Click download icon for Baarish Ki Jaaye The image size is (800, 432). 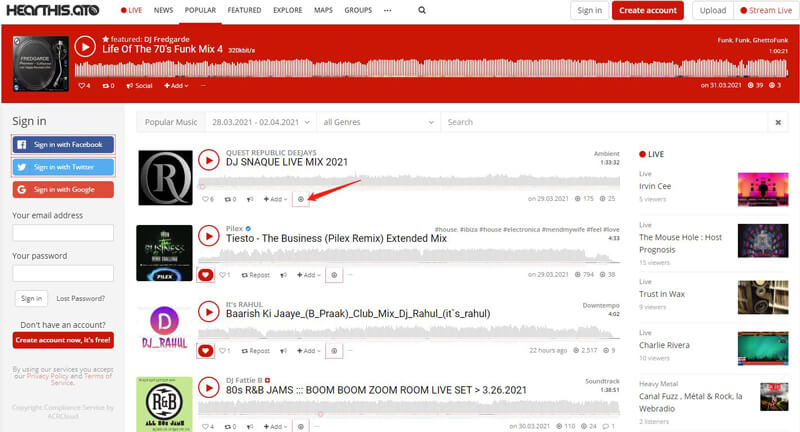(334, 351)
